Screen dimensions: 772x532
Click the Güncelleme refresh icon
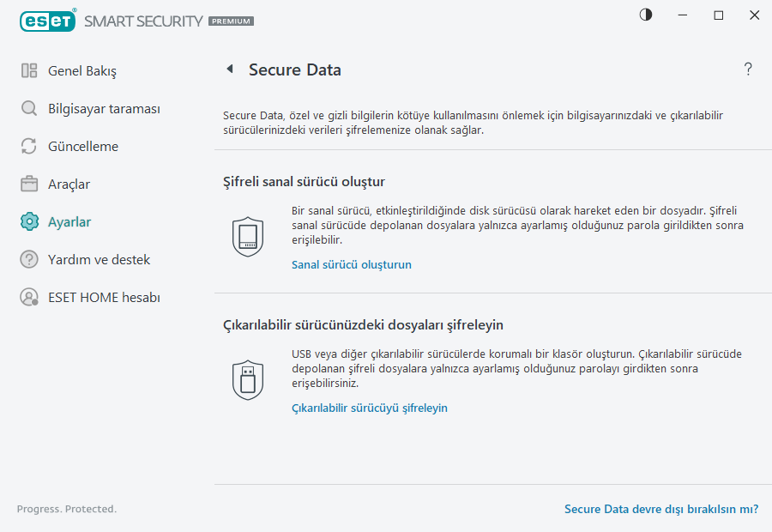(28, 146)
